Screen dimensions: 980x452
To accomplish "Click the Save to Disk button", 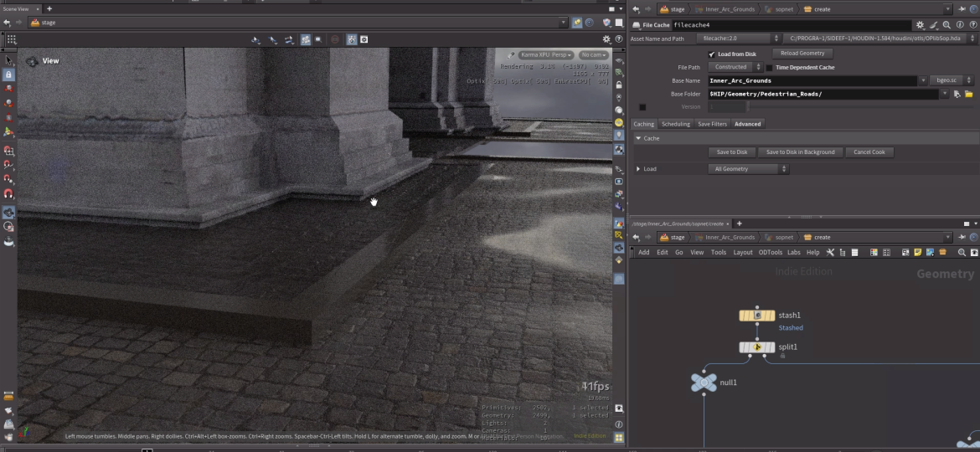I will point(731,152).
